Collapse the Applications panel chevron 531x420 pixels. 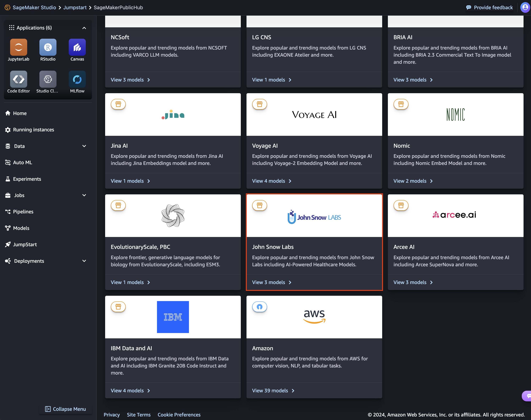click(84, 28)
